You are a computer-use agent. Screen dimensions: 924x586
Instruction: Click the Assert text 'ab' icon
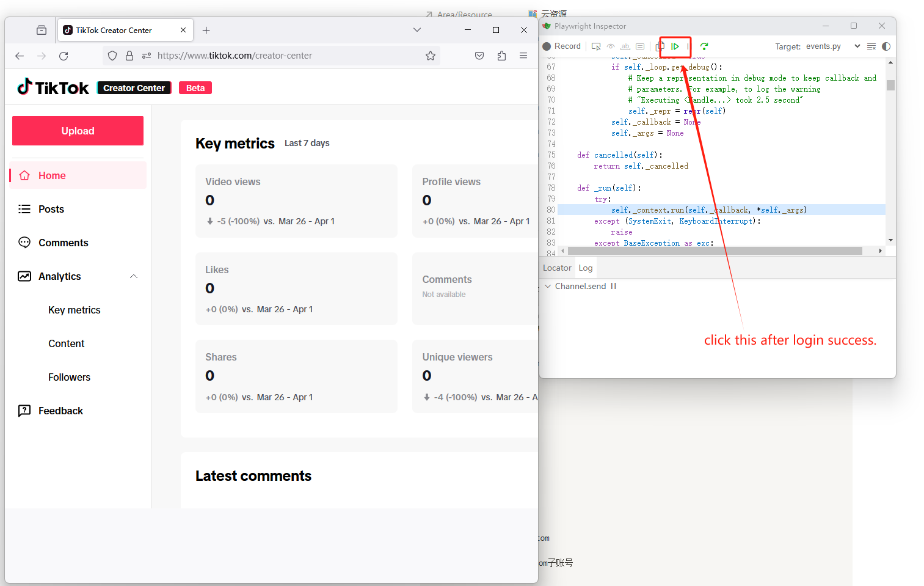(625, 46)
